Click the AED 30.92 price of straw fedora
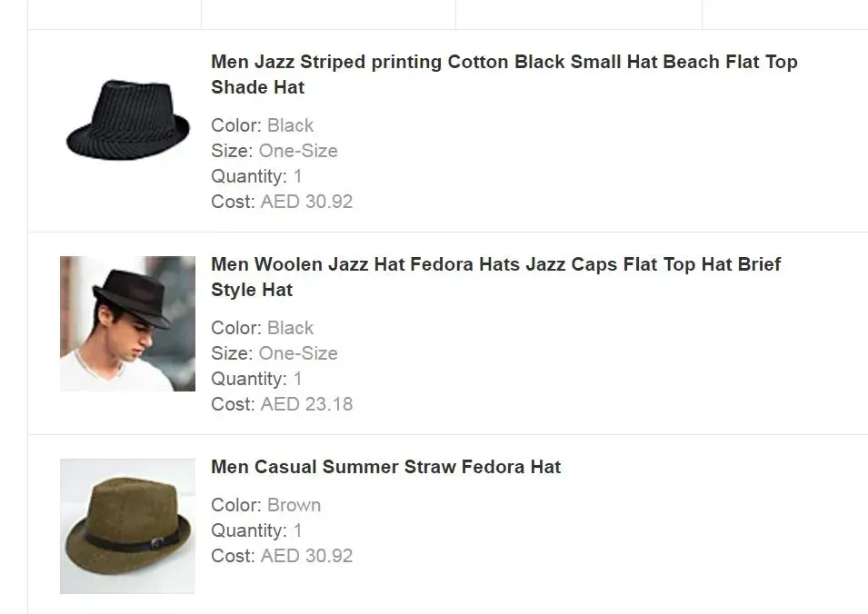Screen dimensions: 868x614 point(306,556)
